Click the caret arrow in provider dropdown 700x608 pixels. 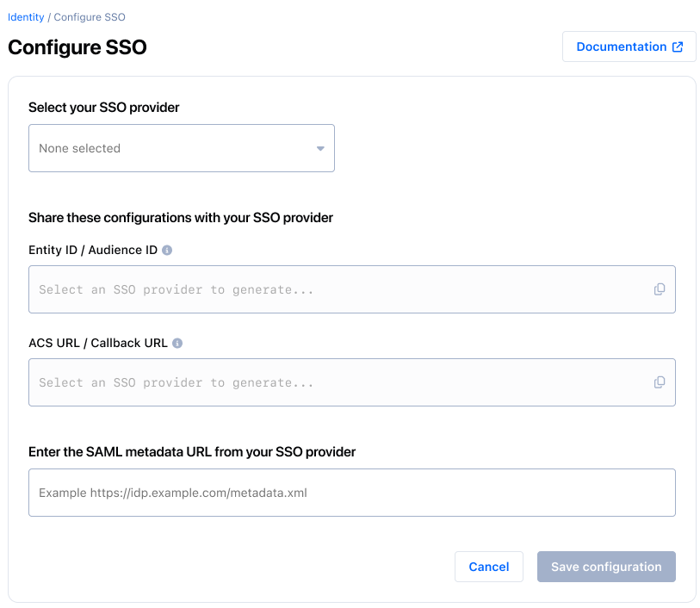click(320, 148)
